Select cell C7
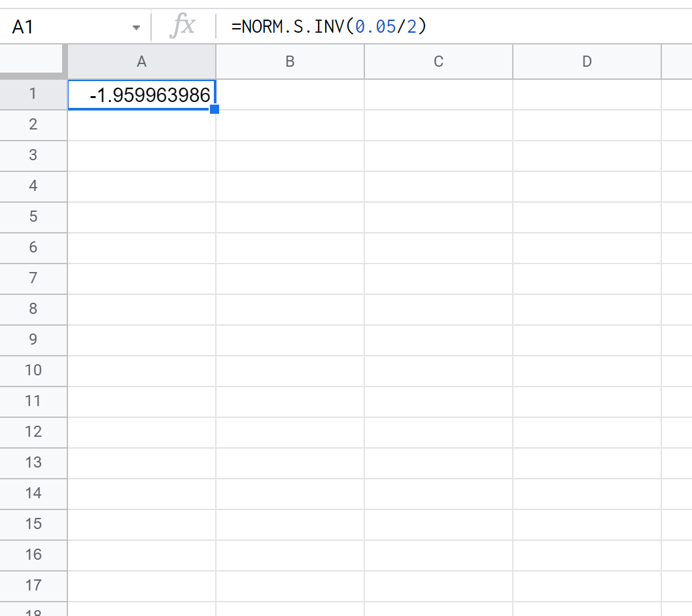 tap(438, 279)
